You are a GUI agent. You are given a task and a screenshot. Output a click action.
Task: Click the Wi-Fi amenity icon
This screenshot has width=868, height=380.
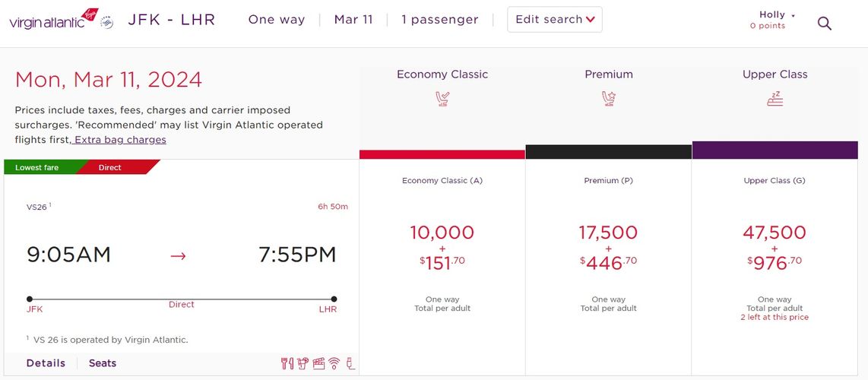click(334, 363)
